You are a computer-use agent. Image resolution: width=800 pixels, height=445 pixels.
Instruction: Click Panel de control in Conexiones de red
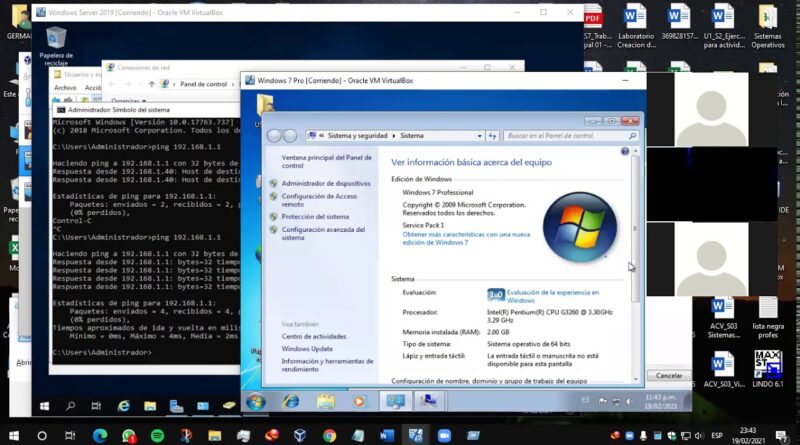point(204,84)
